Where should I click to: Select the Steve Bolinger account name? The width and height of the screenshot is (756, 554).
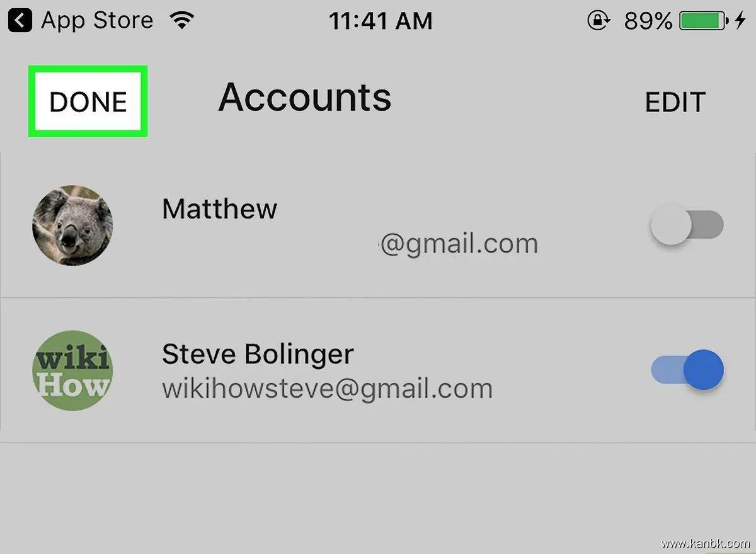click(258, 354)
